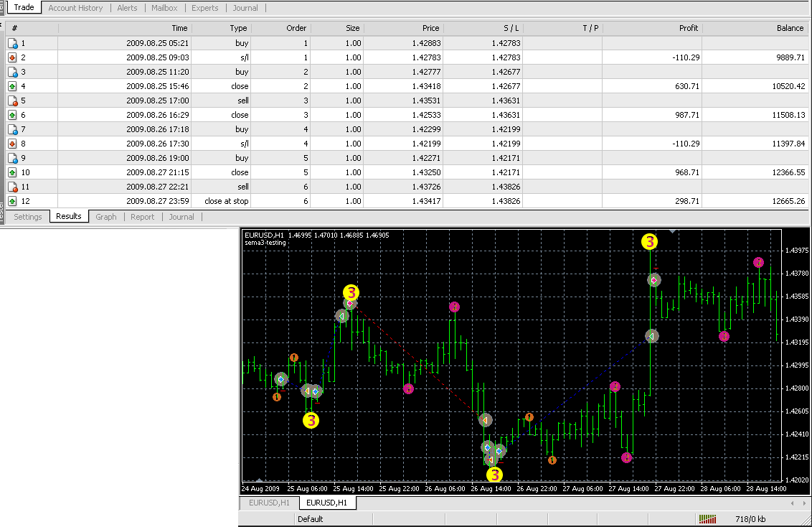The image size is (812, 527).
Task: Open the Mailbox tab
Action: (x=164, y=8)
